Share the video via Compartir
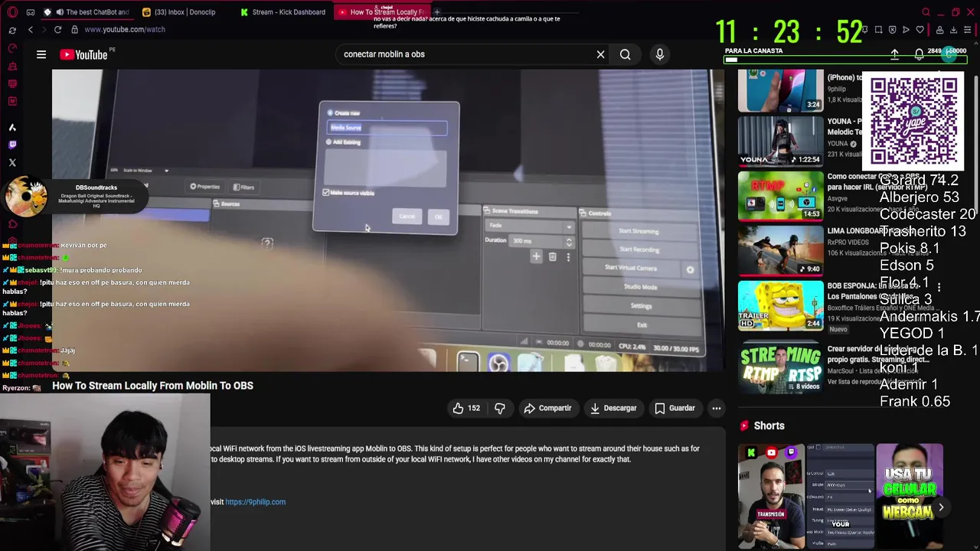This screenshot has width=980, height=551. [547, 408]
